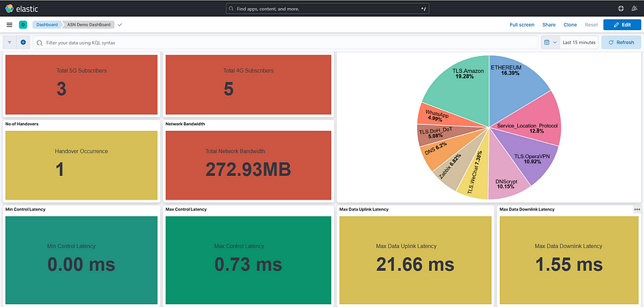644x307 pixels.
Task: Click the saved checkmark beside dashboard title
Action: [120, 24]
